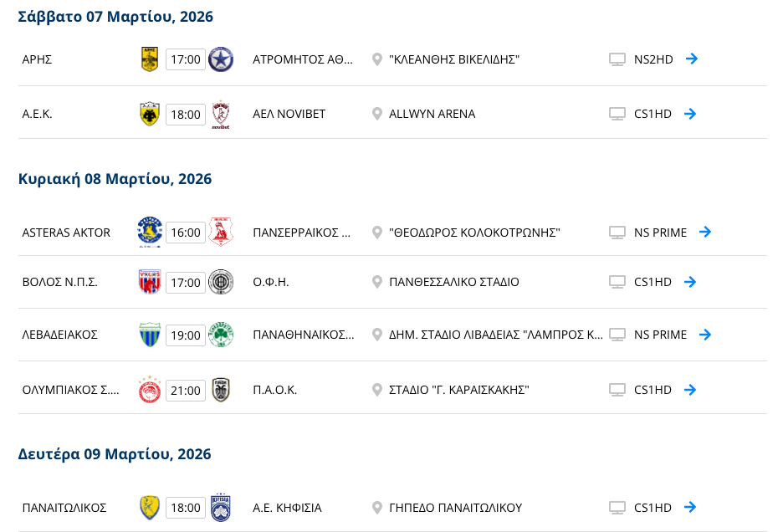Open Ολυμπιακός vs Π.Α.Ο.Κ. match arrow

pyautogui.click(x=690, y=389)
